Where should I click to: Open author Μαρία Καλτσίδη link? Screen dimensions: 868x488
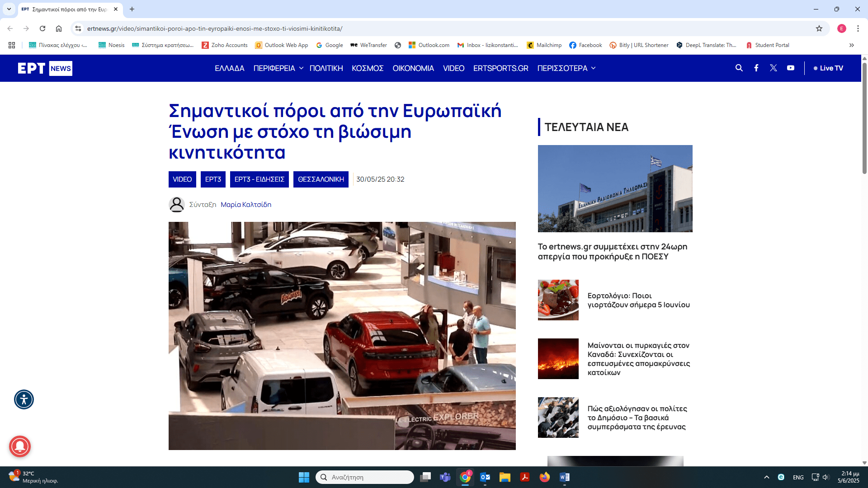click(246, 205)
